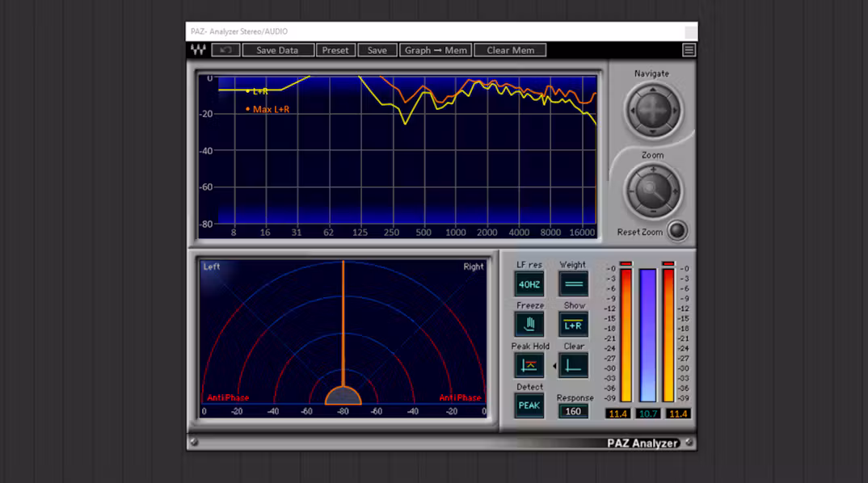Click the down arrow on the Navigate pad
This screenshot has height=483, width=868.
(x=653, y=132)
